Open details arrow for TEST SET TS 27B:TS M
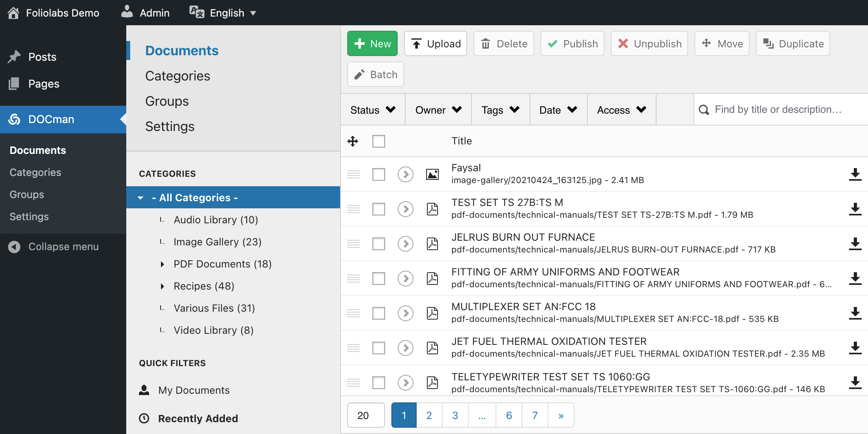 pyautogui.click(x=405, y=209)
